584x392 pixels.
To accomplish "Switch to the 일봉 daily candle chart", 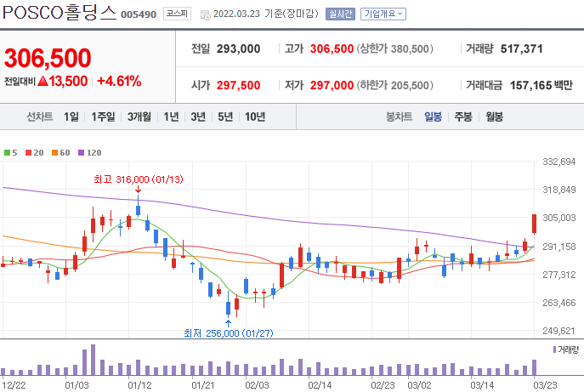I will point(433,117).
